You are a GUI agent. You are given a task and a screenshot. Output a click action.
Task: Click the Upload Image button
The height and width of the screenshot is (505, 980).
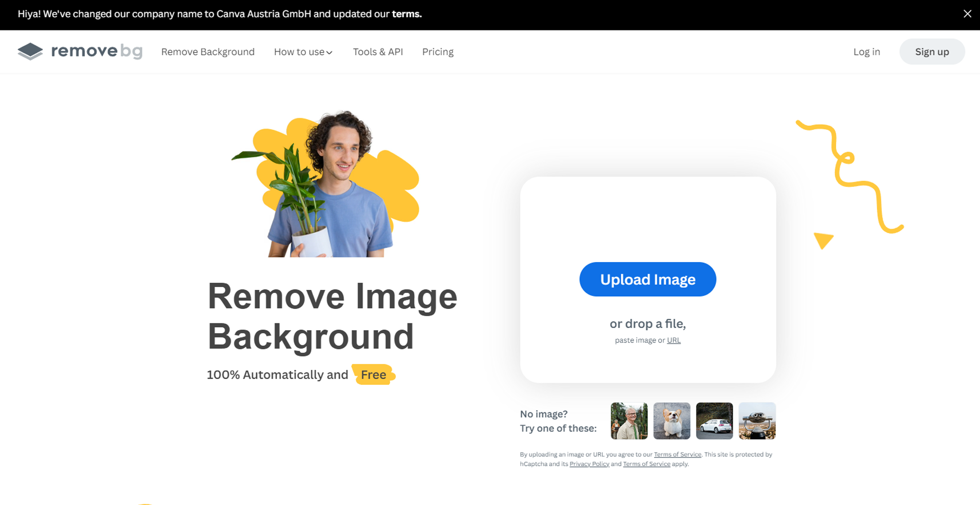(x=647, y=279)
